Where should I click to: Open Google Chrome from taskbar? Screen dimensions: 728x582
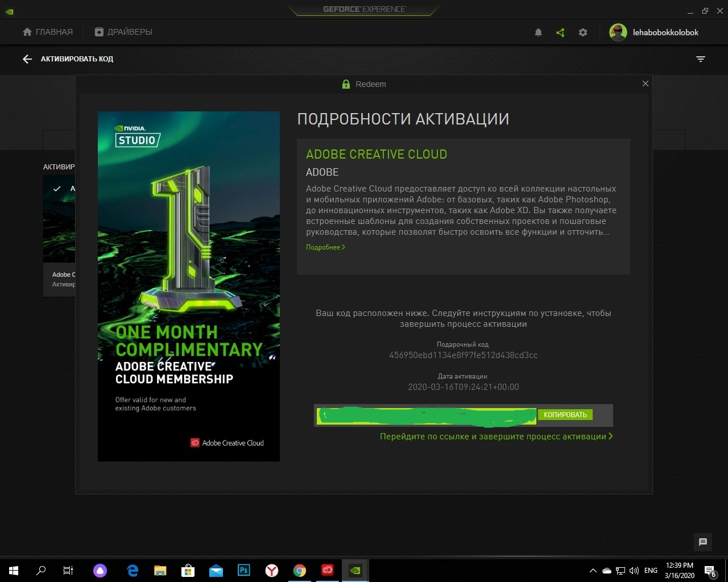[x=300, y=571]
